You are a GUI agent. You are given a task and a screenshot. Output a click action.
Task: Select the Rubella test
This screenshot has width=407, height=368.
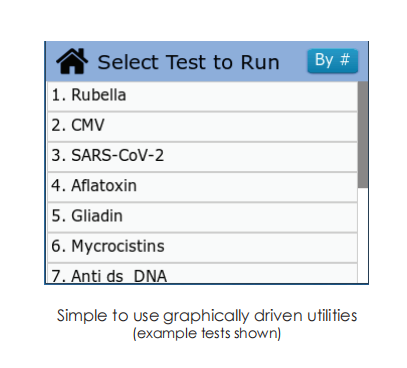pyautogui.click(x=202, y=96)
